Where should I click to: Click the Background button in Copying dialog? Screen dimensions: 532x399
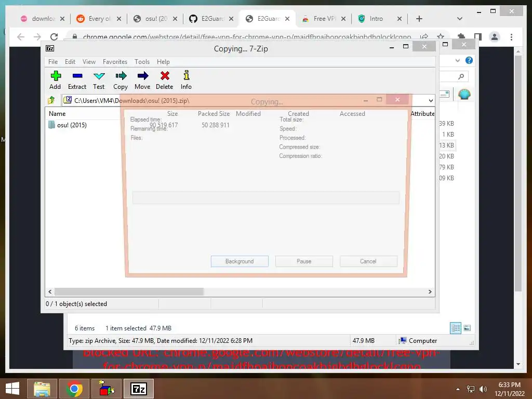click(240, 261)
